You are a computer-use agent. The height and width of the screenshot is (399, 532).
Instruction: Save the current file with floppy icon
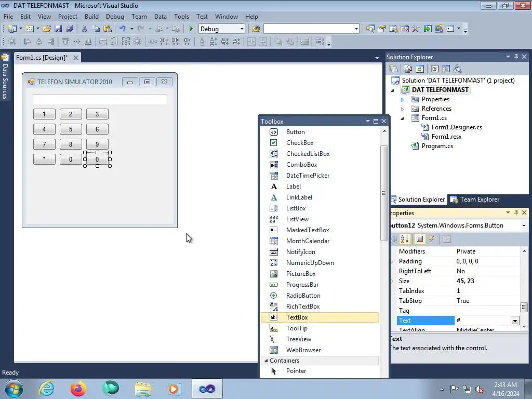58,29
